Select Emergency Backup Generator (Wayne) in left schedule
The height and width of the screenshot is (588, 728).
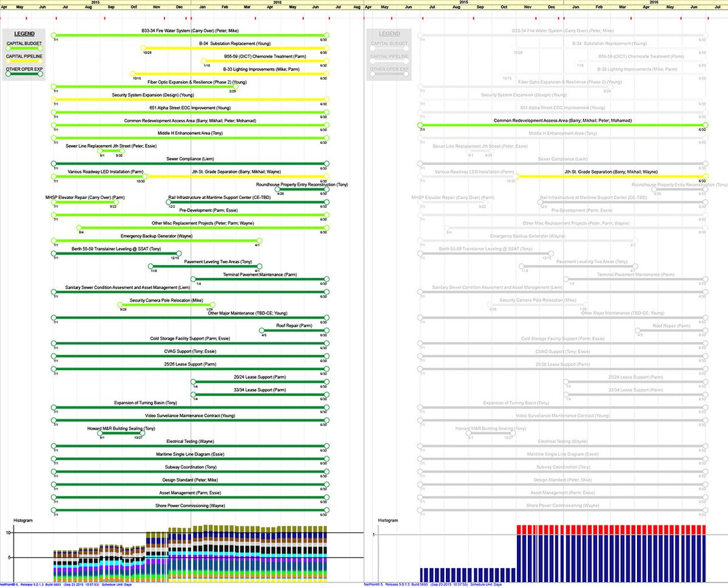[x=156, y=241]
